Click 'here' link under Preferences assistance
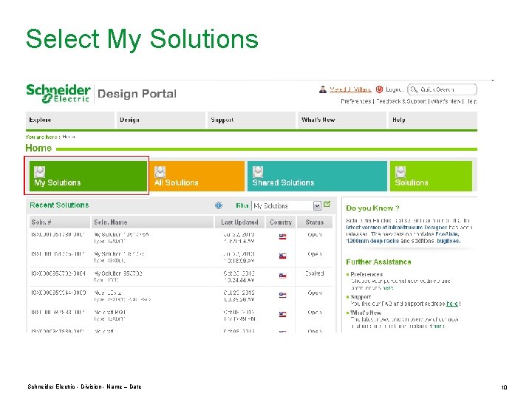The width and height of the screenshot is (532, 399). click(x=388, y=287)
